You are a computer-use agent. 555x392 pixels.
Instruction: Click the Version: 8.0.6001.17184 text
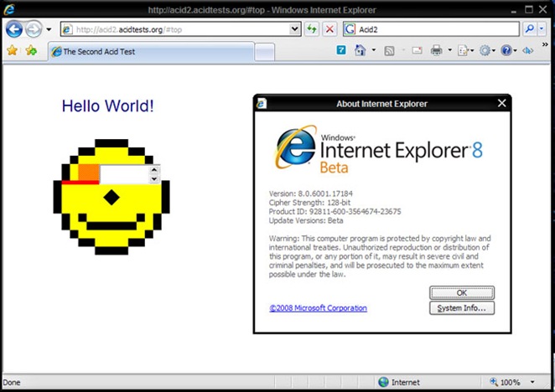pyautogui.click(x=311, y=193)
